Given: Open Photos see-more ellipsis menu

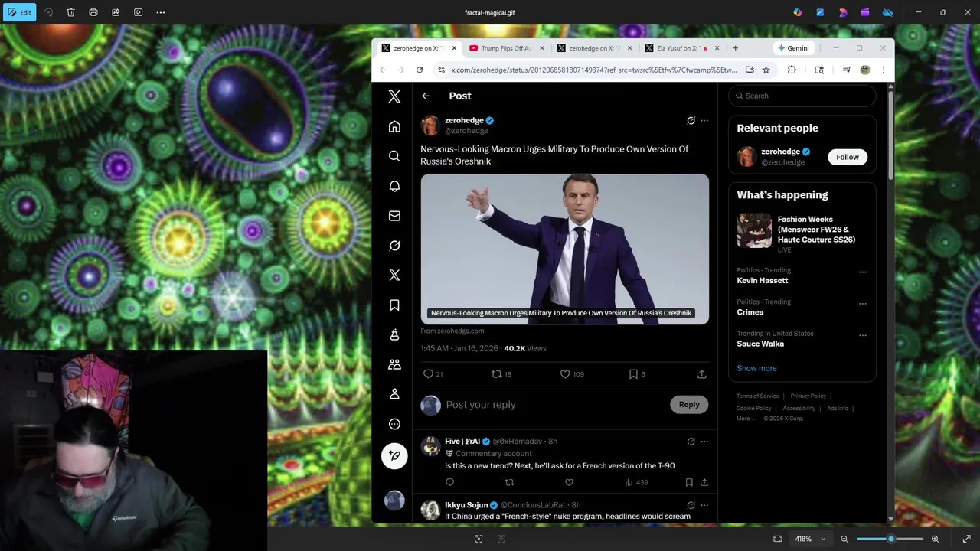Looking at the screenshot, I should 161,12.
